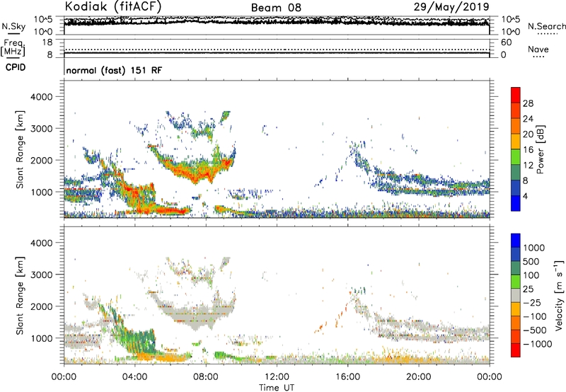Viewport: 566px width, 392px height.
Task: Click the "12:00" time tick label
Action: coord(277,377)
